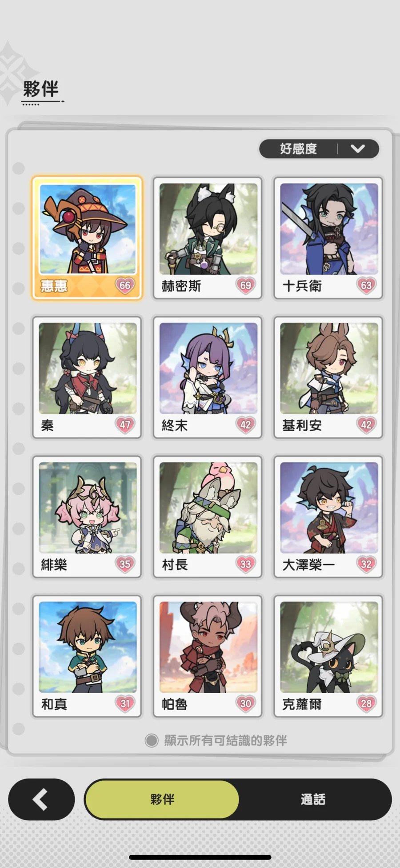Open 赫密斯 companion portrait
Screen dimensions: 400x868
[208, 229]
